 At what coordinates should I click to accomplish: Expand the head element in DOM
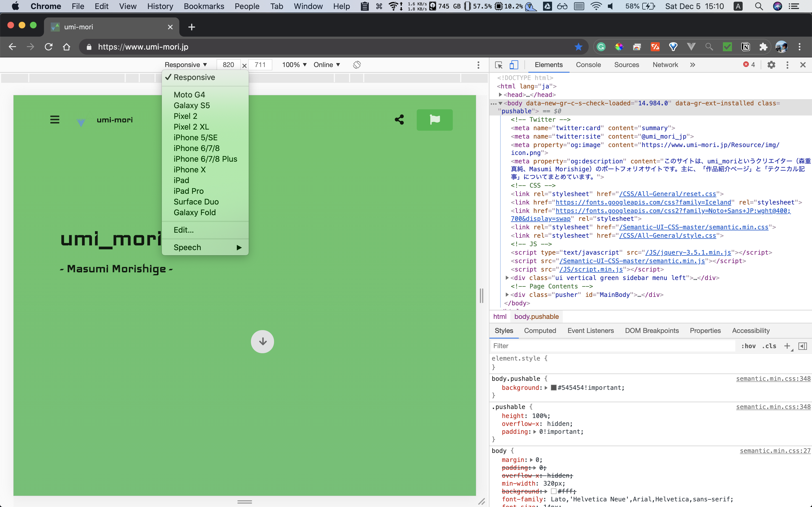[502, 95]
